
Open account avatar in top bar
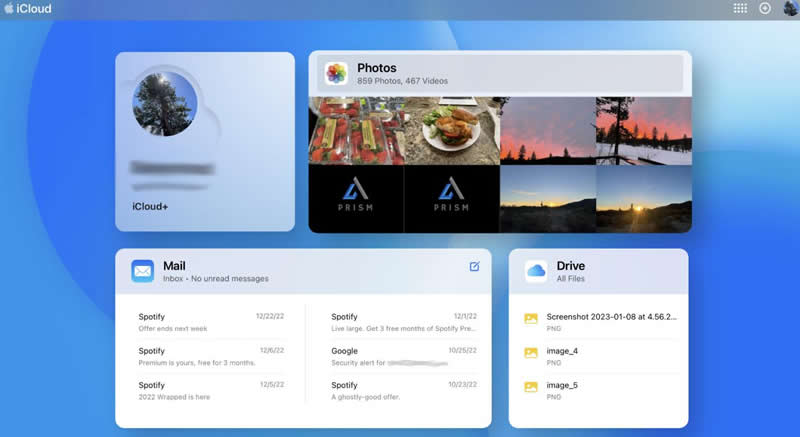(x=790, y=8)
